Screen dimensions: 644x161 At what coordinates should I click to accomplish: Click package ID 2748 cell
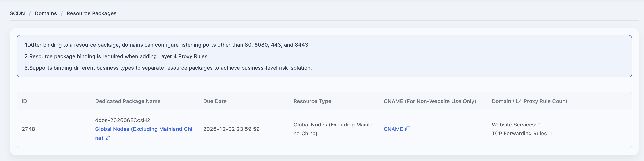tap(28, 129)
